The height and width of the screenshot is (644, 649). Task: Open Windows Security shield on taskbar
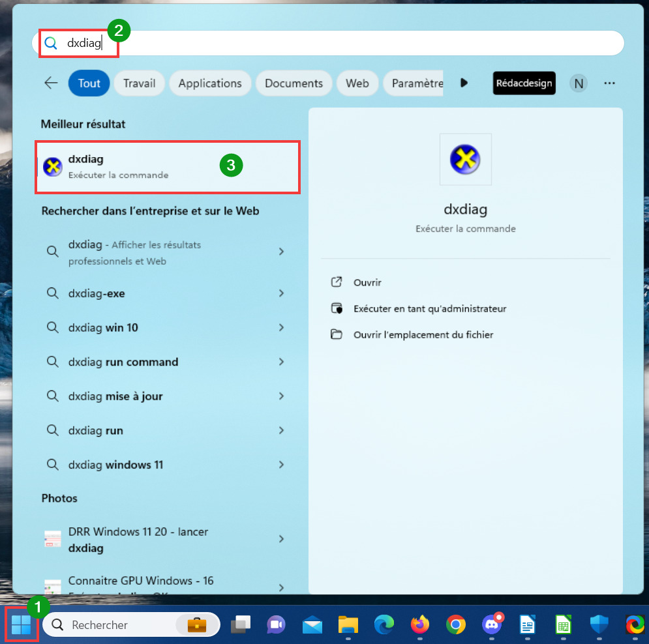(x=599, y=624)
